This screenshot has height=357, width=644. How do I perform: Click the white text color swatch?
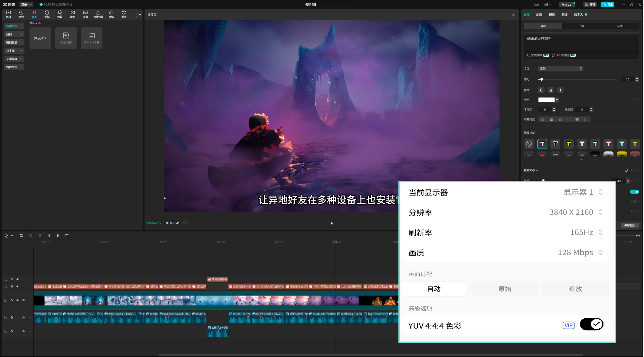tap(546, 100)
